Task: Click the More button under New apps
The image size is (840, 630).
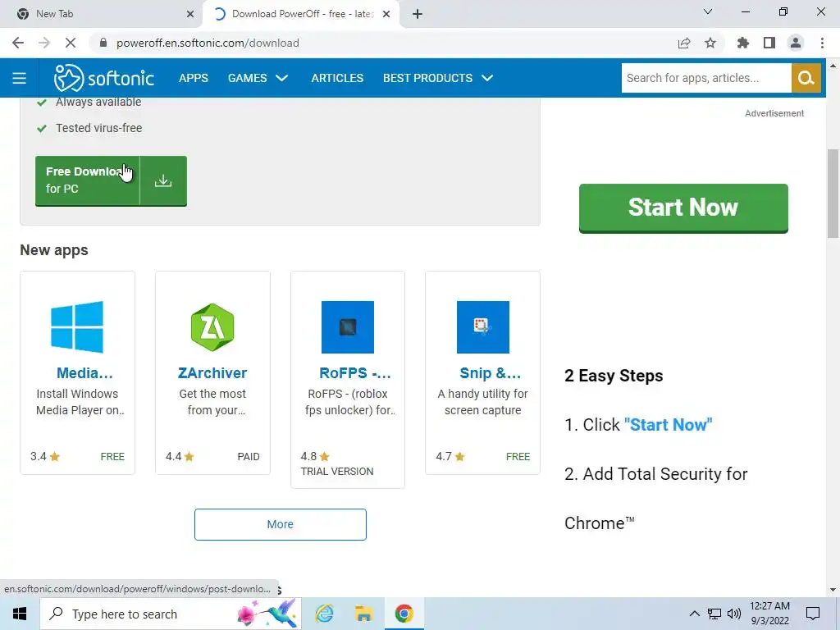Action: point(281,524)
